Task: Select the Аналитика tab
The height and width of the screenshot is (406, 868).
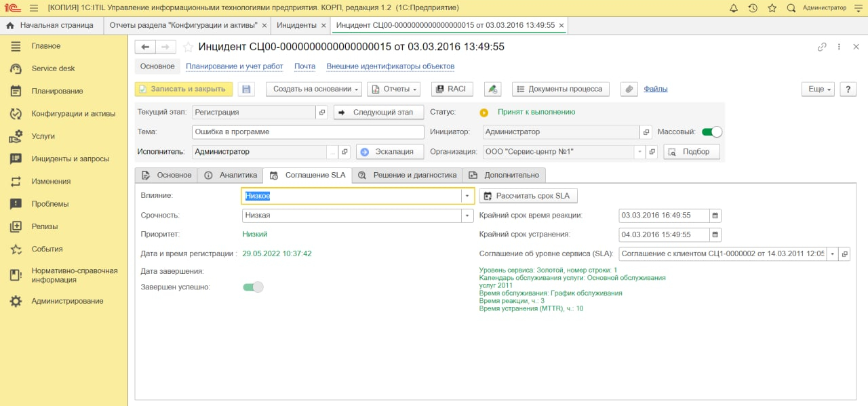Action: [x=231, y=175]
